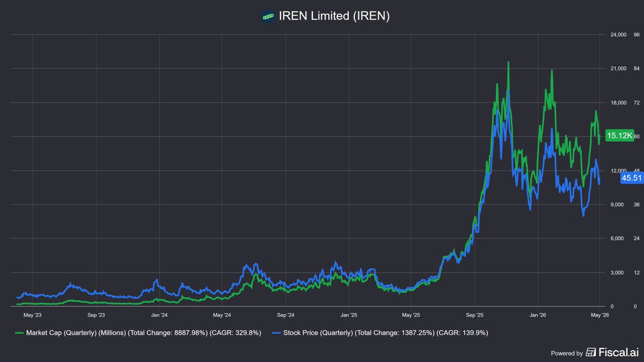
Task: Click the Sep '23 x-axis label
Action: click(96, 315)
